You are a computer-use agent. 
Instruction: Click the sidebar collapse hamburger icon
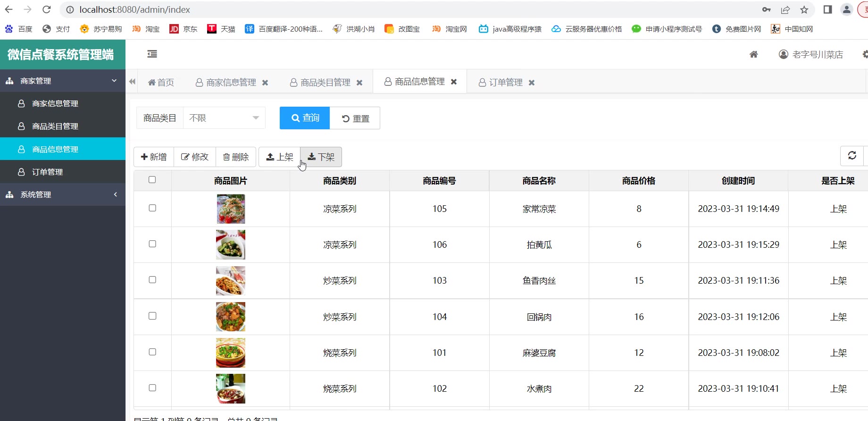(x=152, y=54)
